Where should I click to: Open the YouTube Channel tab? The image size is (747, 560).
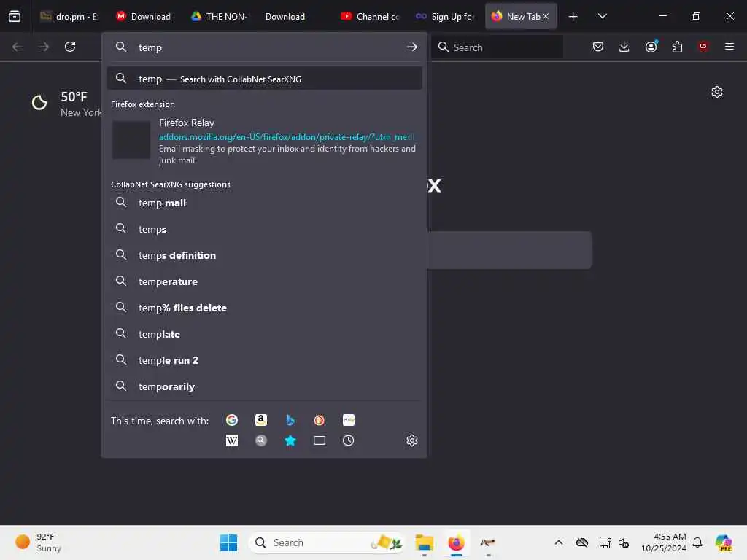(x=370, y=16)
